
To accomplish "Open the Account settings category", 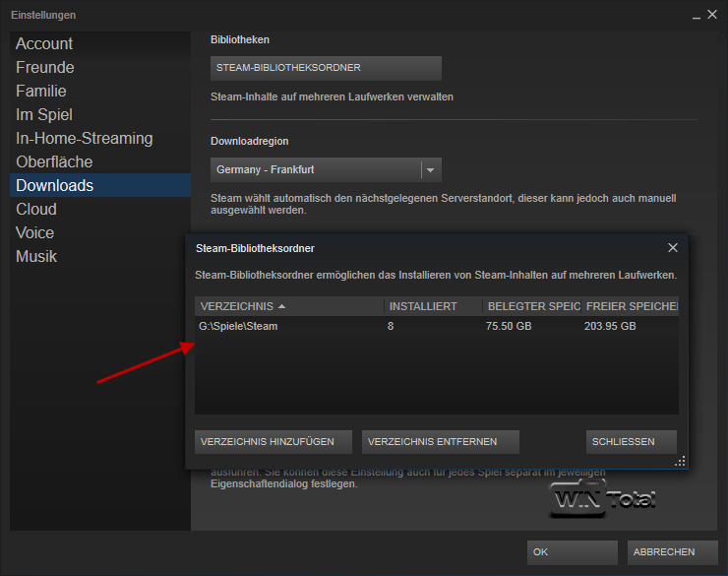I will tap(99, 43).
